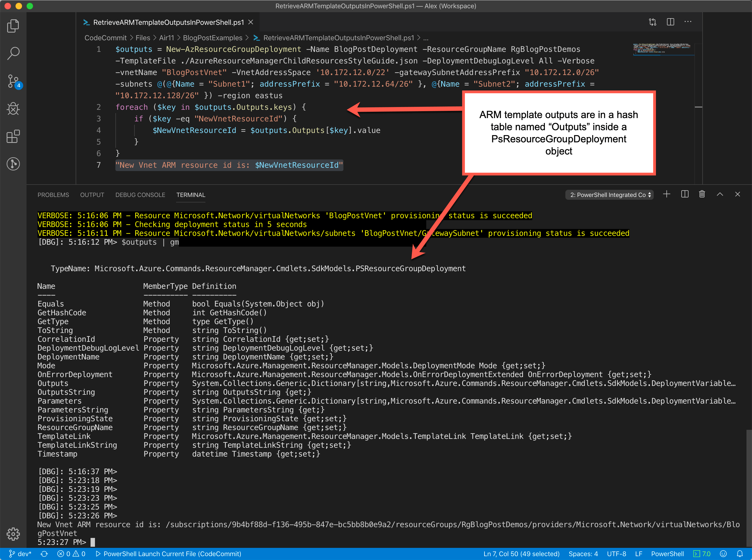Create a new terminal with the plus icon
The height and width of the screenshot is (560, 752).
click(x=666, y=194)
